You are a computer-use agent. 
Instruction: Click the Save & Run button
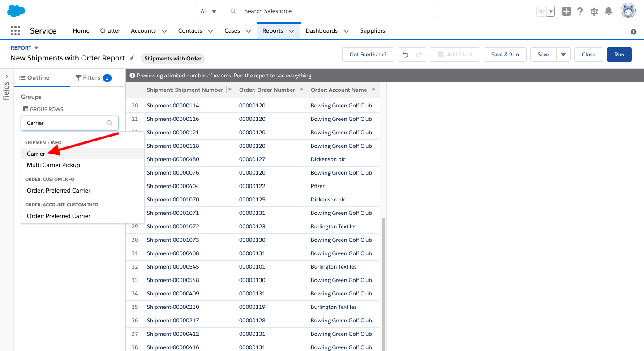pos(505,55)
